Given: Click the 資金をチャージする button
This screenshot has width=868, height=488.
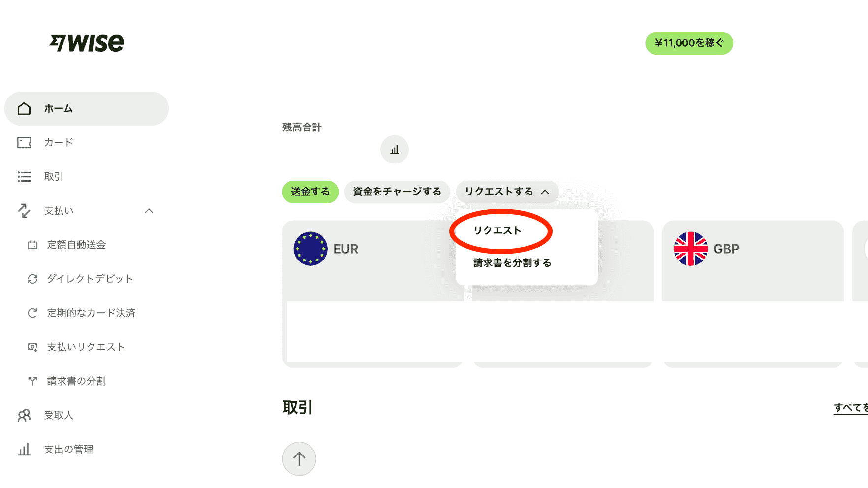Looking at the screenshot, I should (x=397, y=192).
